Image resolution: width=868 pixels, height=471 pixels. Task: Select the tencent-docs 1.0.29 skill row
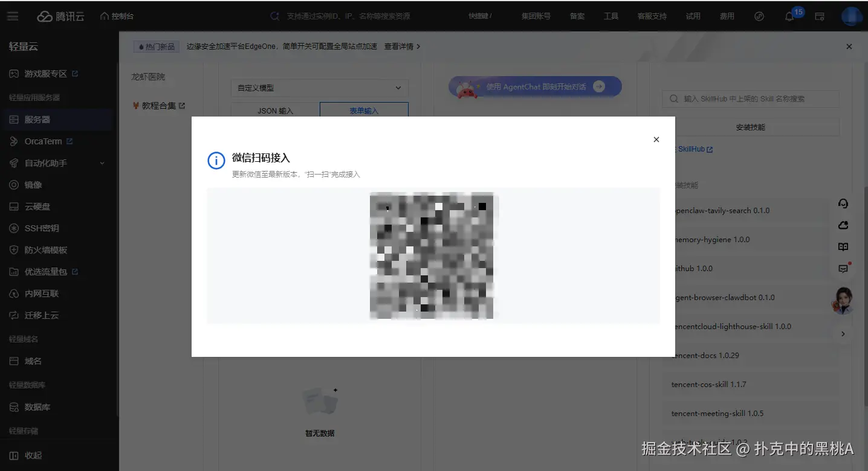tap(750, 356)
